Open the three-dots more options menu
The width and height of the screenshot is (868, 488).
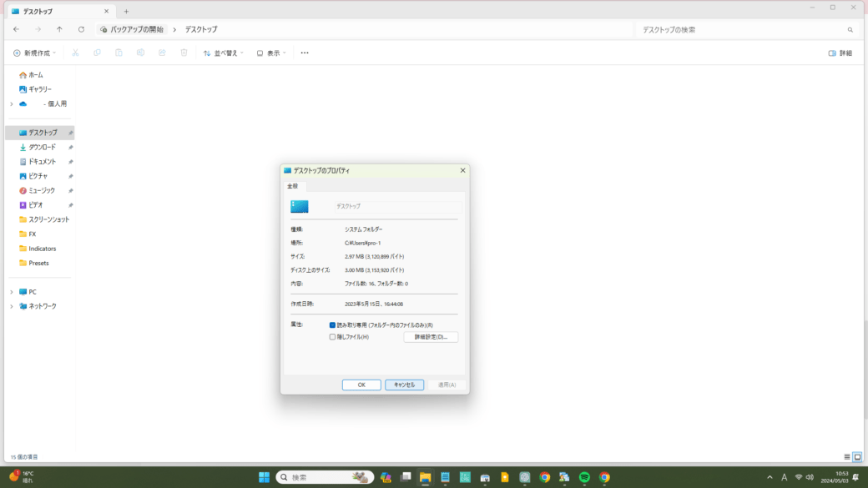click(x=305, y=53)
